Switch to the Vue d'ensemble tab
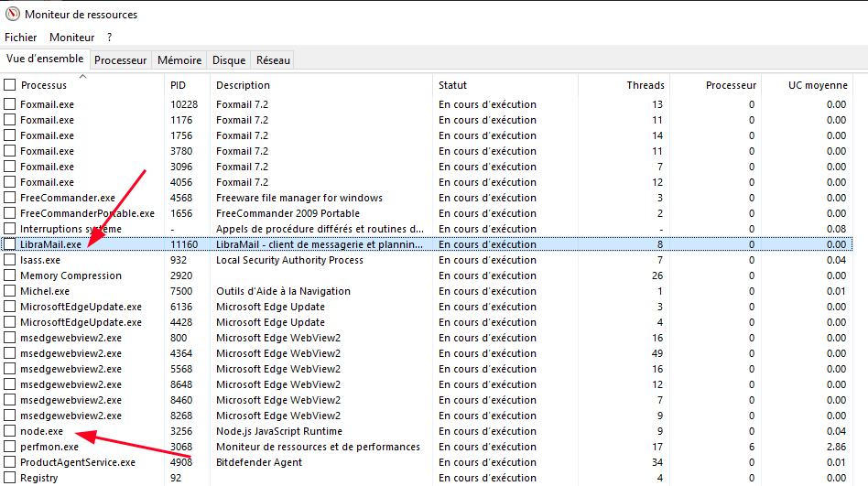The height and width of the screenshot is (486, 868). point(45,59)
